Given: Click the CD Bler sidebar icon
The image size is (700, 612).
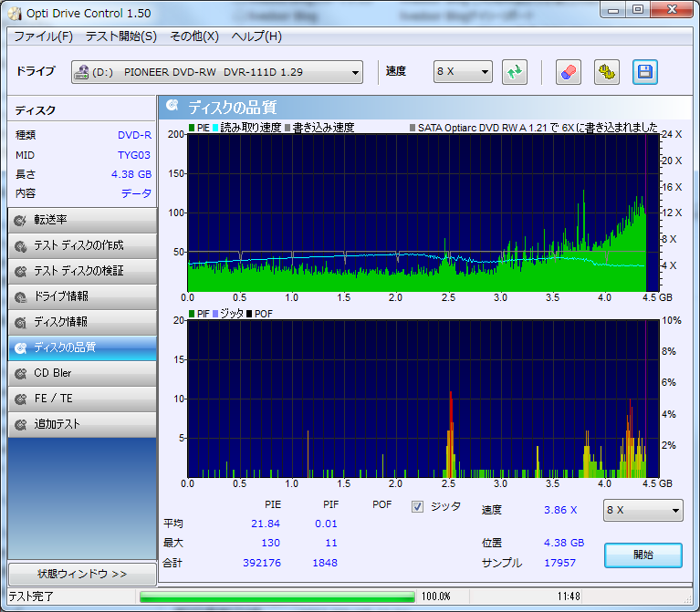Looking at the screenshot, I should pos(20,373).
